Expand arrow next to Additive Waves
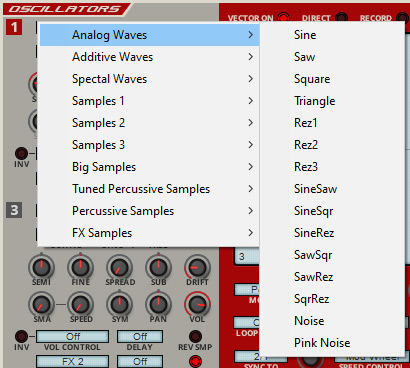The width and height of the screenshot is (410, 368). (251, 57)
